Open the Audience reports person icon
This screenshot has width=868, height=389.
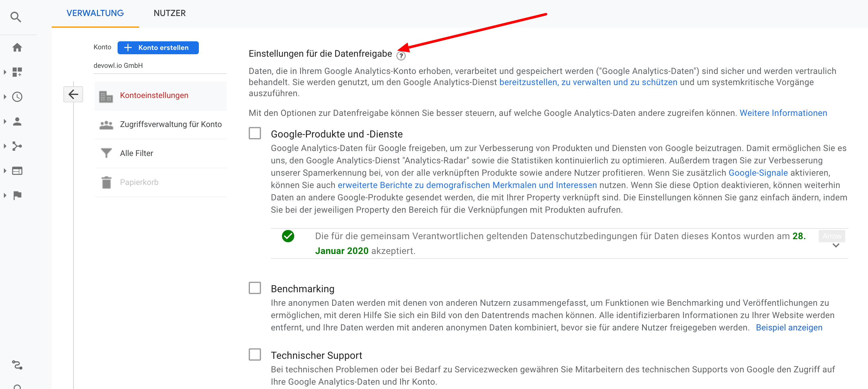coord(17,121)
